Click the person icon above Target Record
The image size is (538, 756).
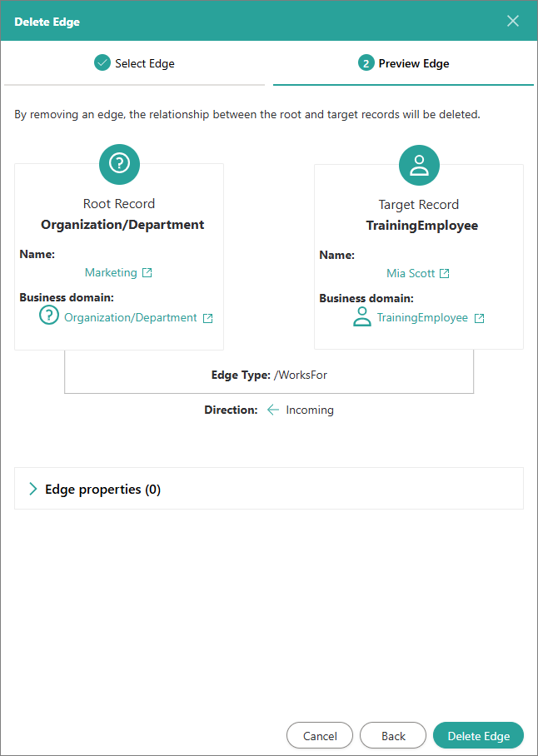(419, 164)
